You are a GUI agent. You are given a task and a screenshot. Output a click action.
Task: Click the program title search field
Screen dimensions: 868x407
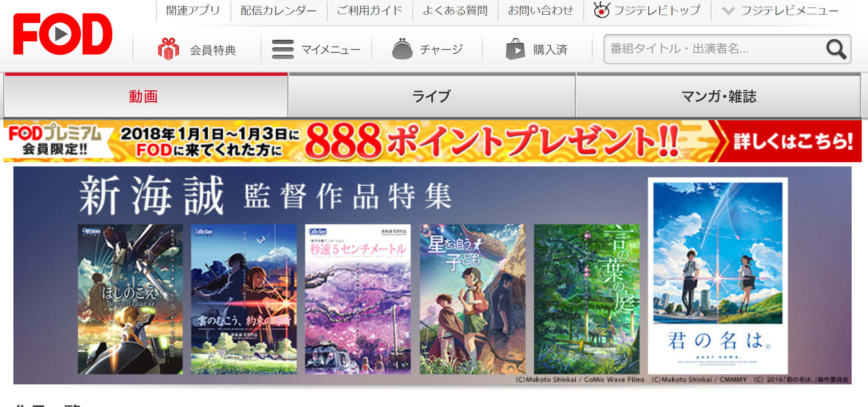pyautogui.click(x=715, y=49)
